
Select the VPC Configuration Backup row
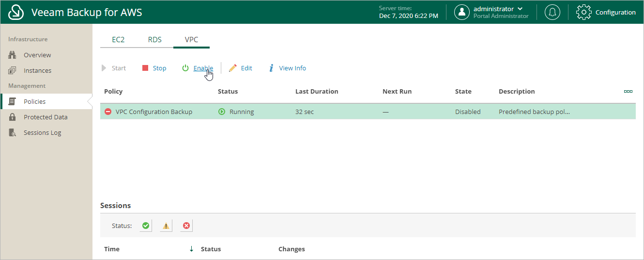(x=368, y=112)
